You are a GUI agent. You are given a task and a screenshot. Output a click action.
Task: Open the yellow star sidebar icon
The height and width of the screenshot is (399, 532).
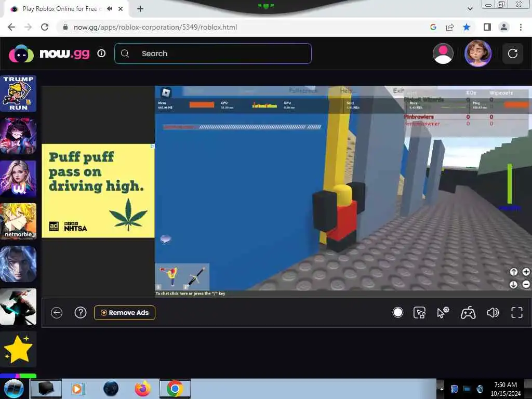coord(18,349)
